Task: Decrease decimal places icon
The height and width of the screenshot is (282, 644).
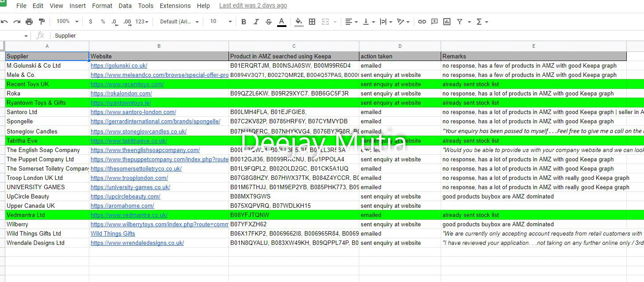Action: coord(114,22)
